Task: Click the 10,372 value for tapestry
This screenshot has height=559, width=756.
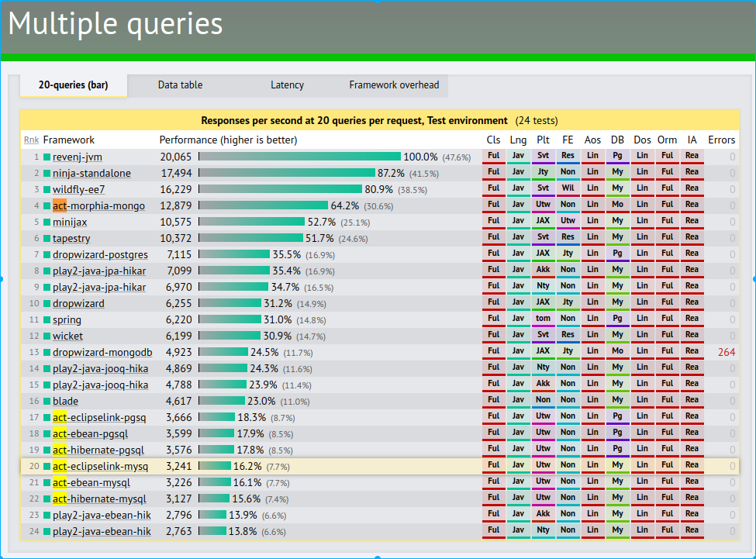Action: point(176,239)
